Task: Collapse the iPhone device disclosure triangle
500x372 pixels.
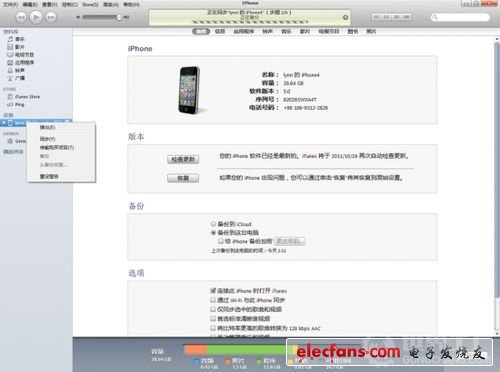Action: click(3, 123)
